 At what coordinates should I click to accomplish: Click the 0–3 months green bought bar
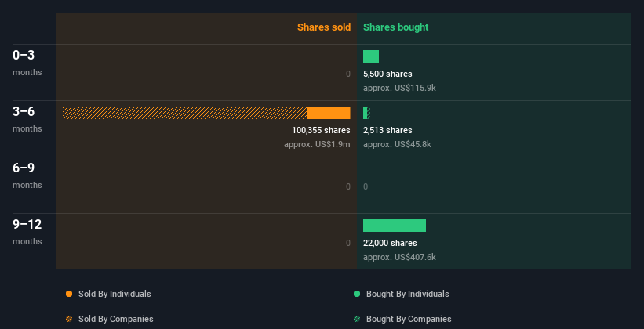click(x=371, y=56)
